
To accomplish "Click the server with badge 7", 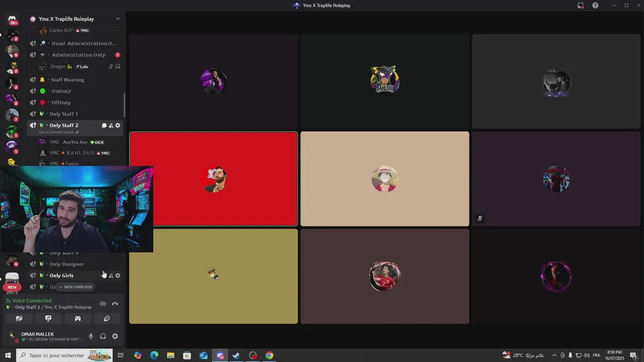I will coord(12,115).
